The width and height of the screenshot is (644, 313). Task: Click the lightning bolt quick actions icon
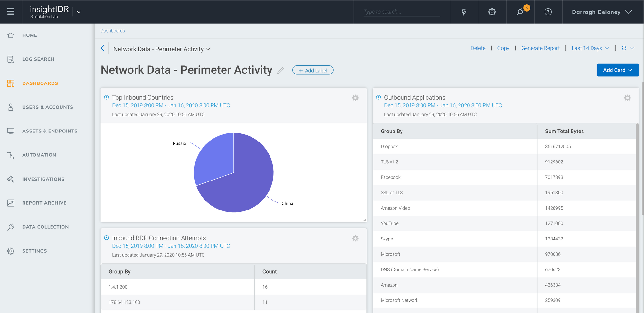[x=464, y=12]
